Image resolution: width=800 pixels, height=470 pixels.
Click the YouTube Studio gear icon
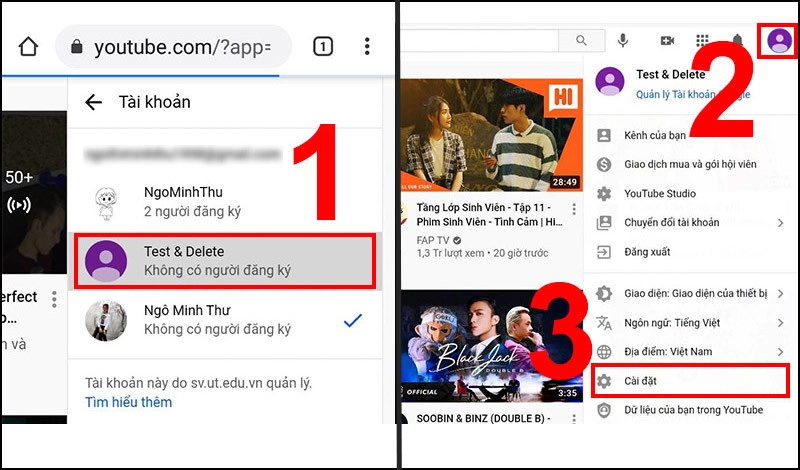[x=604, y=193]
